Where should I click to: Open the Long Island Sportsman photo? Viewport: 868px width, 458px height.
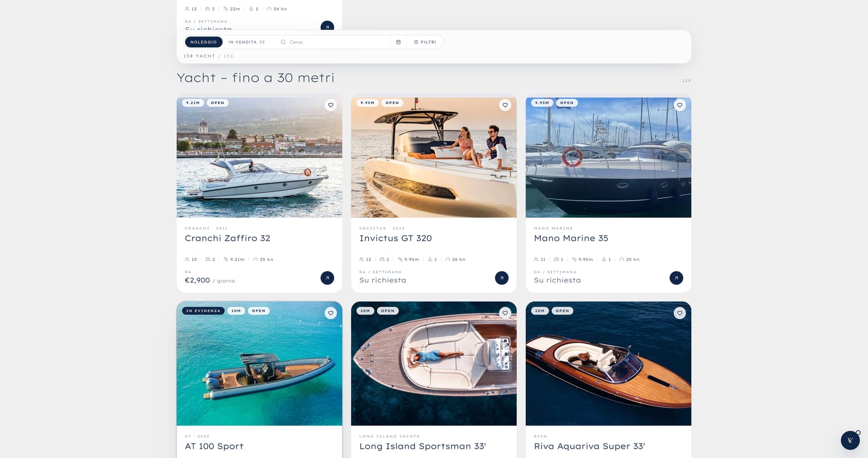pyautogui.click(x=434, y=364)
